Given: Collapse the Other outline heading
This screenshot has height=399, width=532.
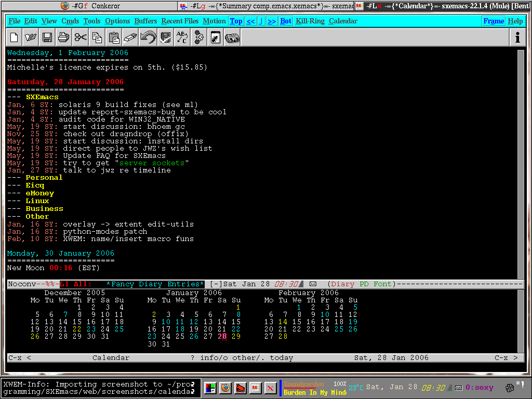Looking at the screenshot, I should coord(37,217).
